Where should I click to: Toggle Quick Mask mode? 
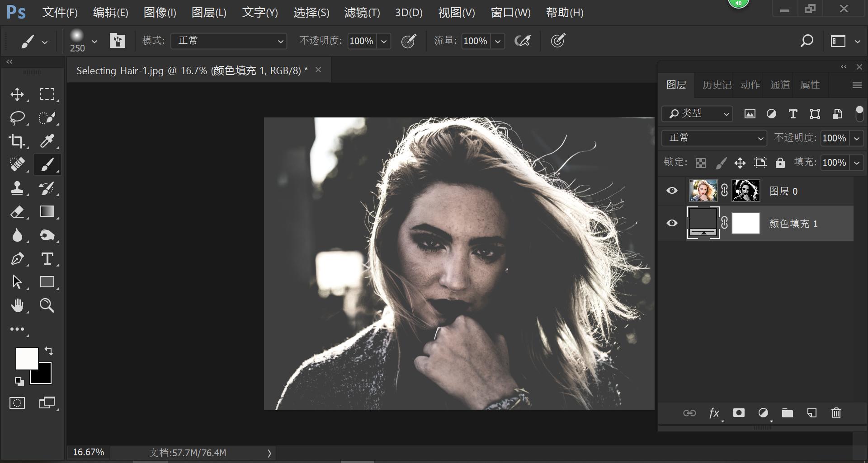(x=17, y=403)
